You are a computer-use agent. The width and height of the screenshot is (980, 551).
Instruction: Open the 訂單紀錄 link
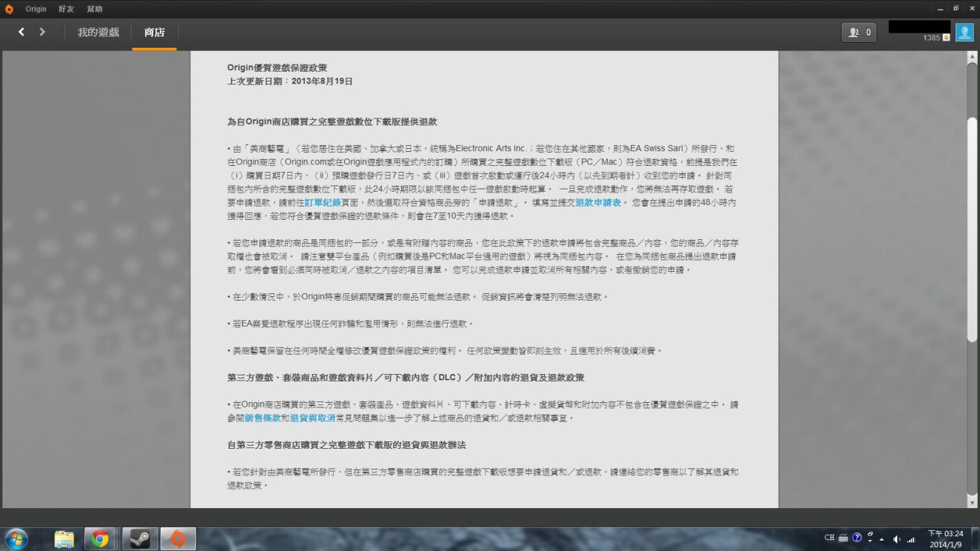(323, 202)
